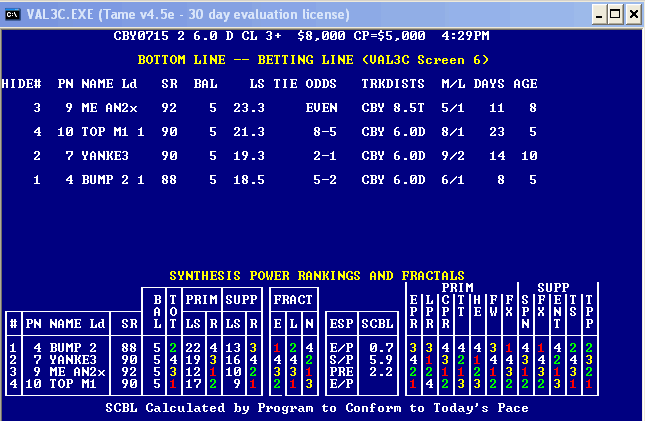Click the EVEN odds value
This screenshot has width=645, height=421.
click(x=321, y=108)
